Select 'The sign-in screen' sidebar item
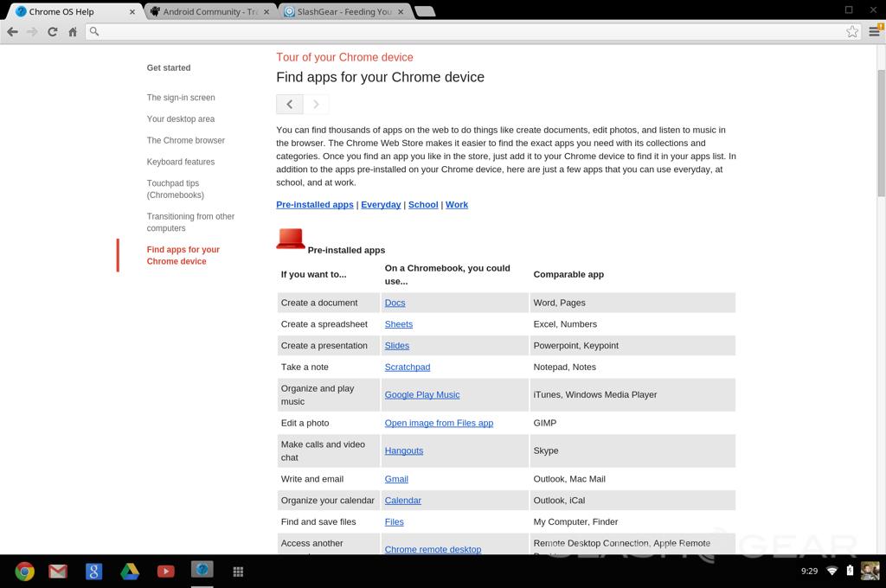 [x=181, y=98]
